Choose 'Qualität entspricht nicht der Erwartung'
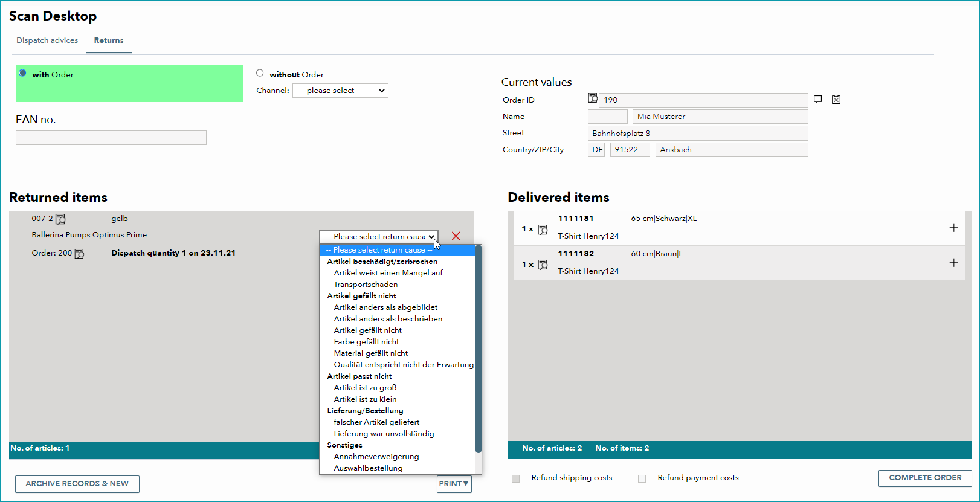The image size is (980, 502). coord(404,365)
